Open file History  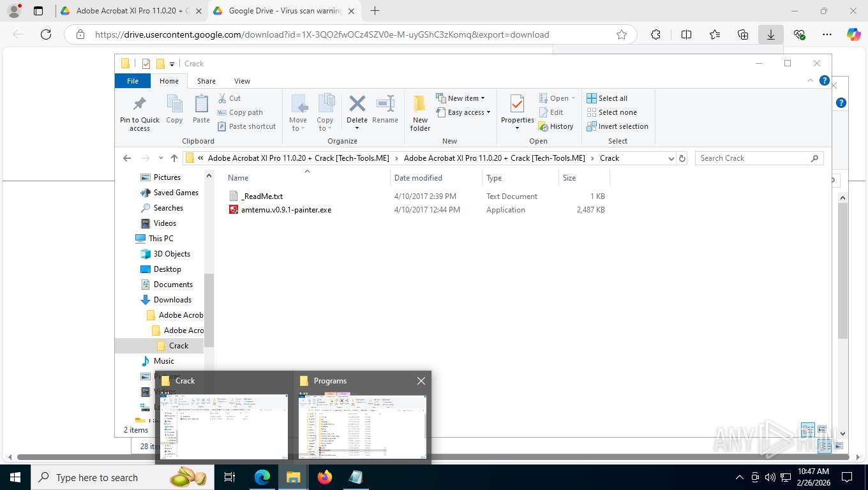pos(556,126)
